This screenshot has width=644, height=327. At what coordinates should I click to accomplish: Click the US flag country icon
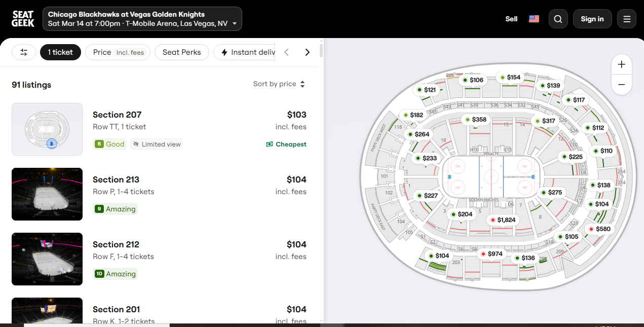point(534,19)
